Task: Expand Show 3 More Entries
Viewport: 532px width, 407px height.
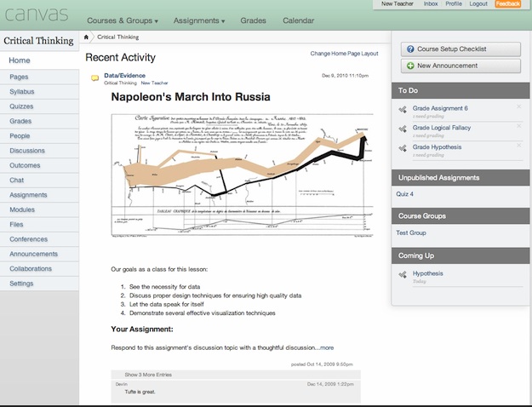Action: click(236, 375)
